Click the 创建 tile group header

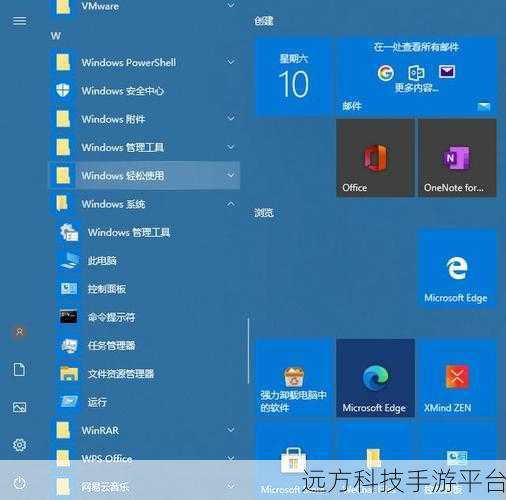point(264,21)
